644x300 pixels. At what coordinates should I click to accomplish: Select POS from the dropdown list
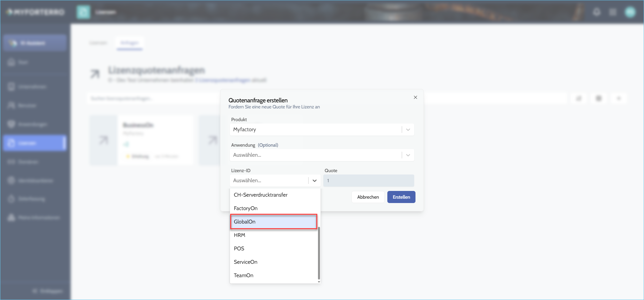coord(273,249)
